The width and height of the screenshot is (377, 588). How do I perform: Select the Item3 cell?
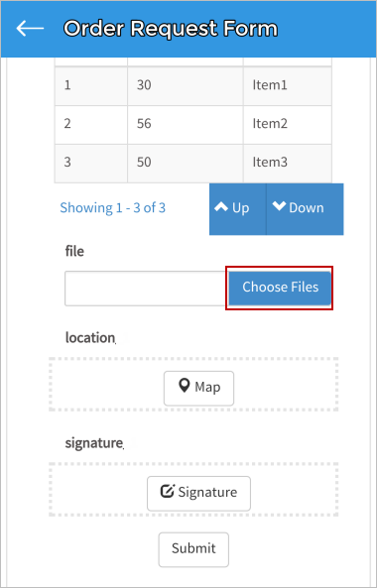pos(288,164)
